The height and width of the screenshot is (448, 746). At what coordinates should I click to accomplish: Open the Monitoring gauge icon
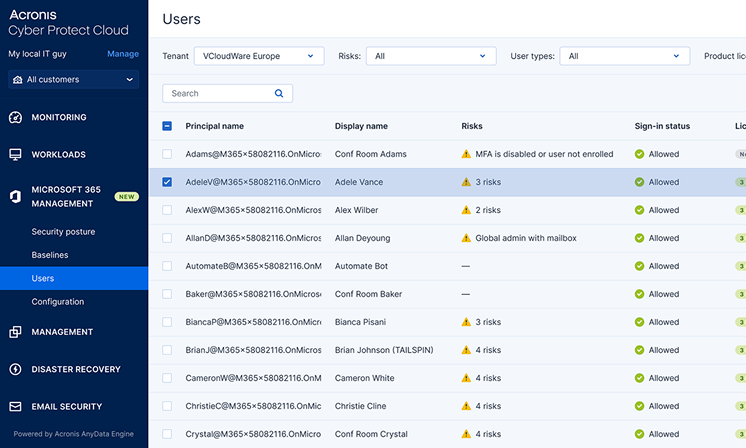[15, 117]
